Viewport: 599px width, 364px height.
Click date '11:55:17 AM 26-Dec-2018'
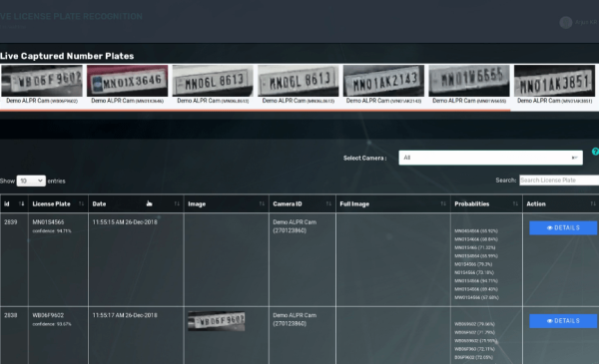point(125,315)
